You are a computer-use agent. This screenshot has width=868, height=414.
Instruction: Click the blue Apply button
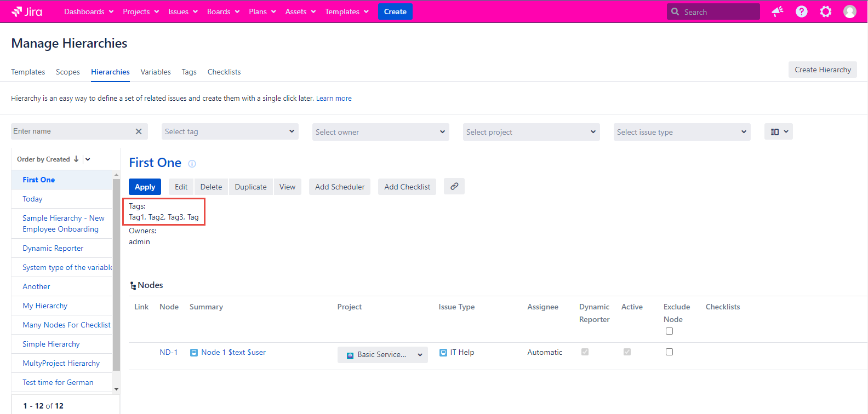click(x=145, y=187)
